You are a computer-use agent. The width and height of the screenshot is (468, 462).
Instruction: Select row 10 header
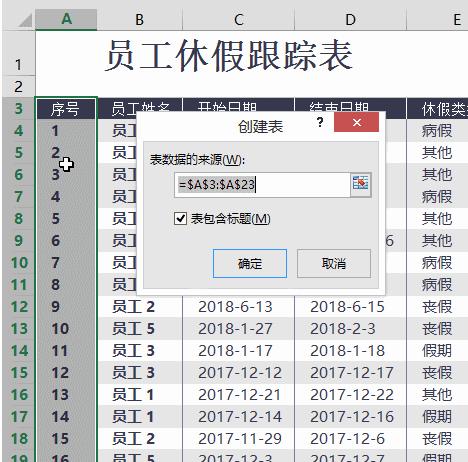pos(18,263)
